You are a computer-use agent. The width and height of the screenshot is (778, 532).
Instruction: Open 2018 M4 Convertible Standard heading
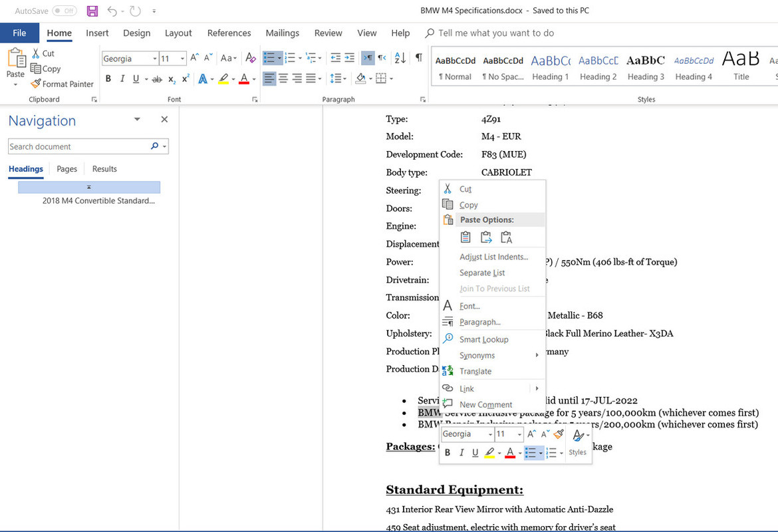tap(98, 200)
